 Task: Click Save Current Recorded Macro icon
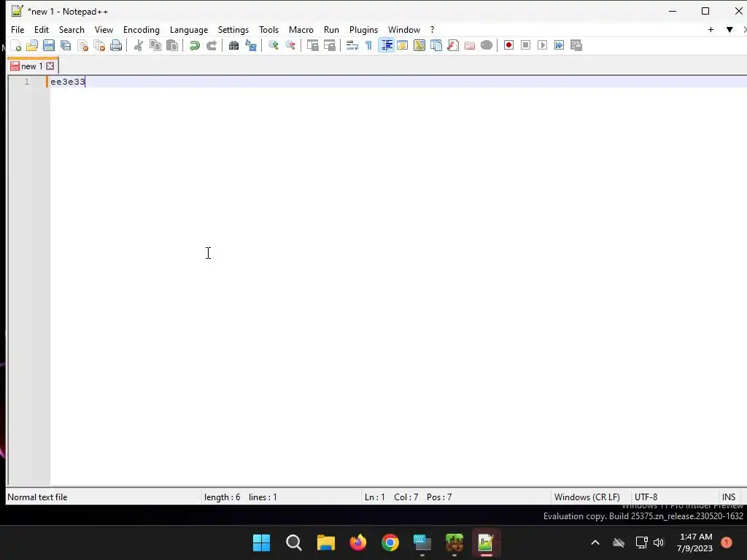click(576, 45)
